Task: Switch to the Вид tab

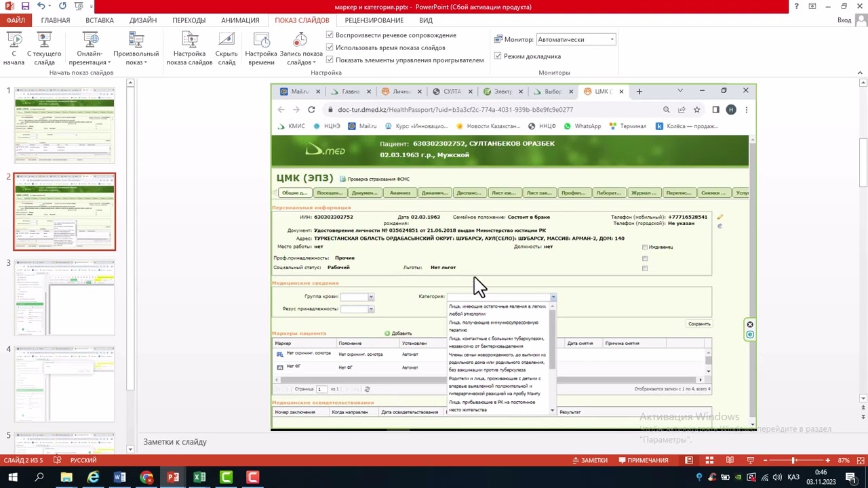Action: [x=426, y=20]
